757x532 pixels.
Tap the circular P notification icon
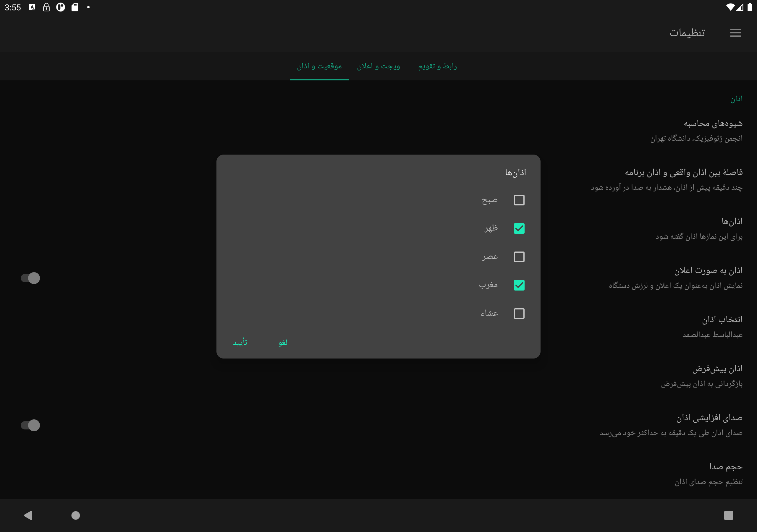point(61,7)
